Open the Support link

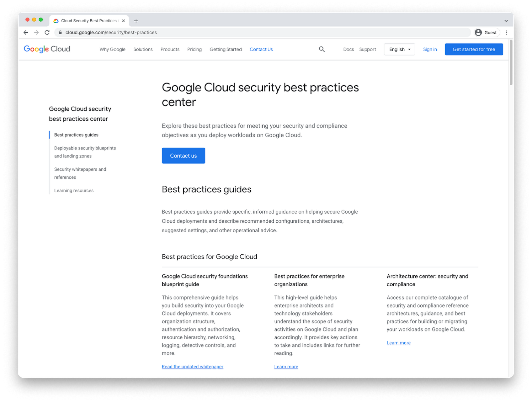tap(367, 49)
